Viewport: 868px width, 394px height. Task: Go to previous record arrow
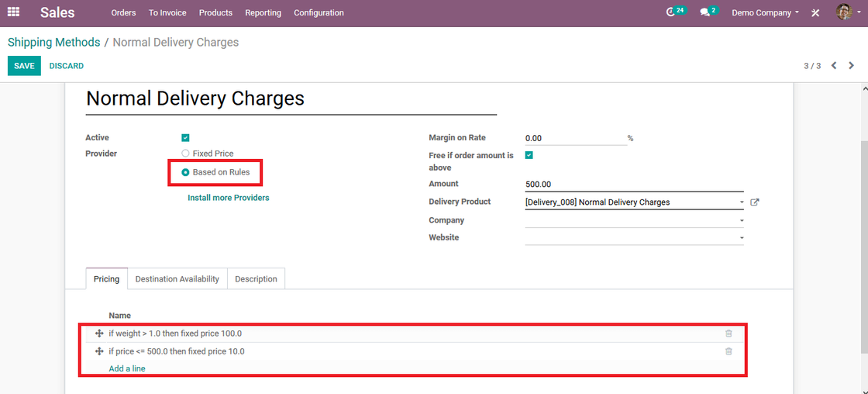[834, 65]
